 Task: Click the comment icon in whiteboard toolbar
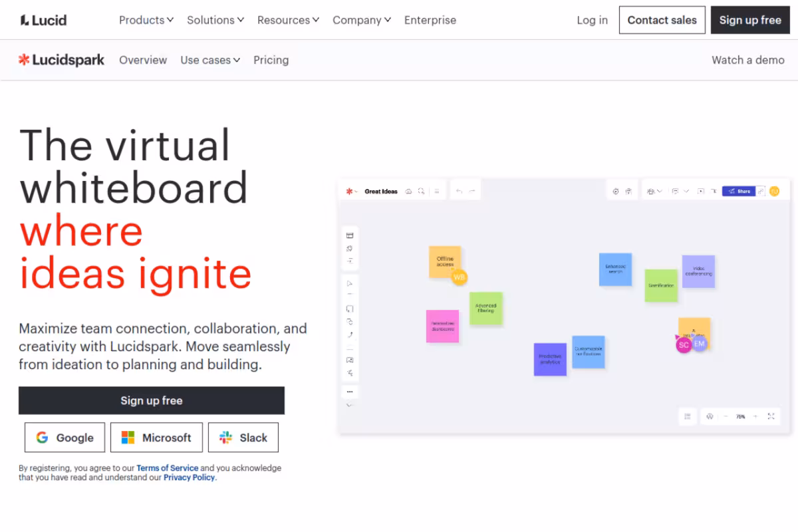675,192
